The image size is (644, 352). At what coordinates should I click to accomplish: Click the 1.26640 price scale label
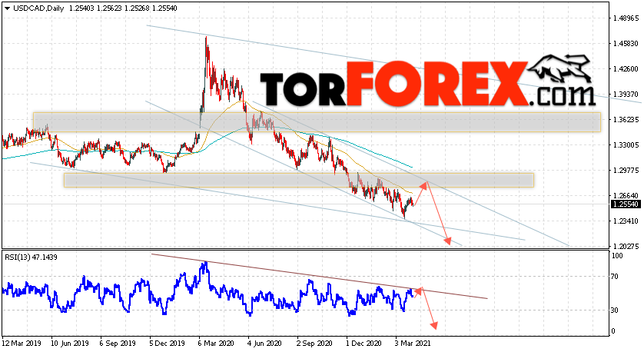coord(626,196)
